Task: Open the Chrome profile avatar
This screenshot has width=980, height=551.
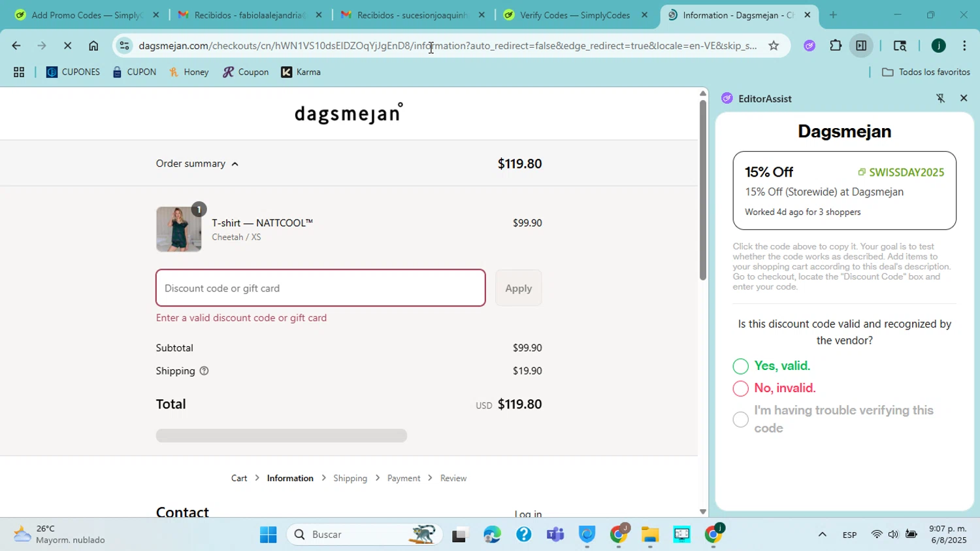Action: pos(939,46)
